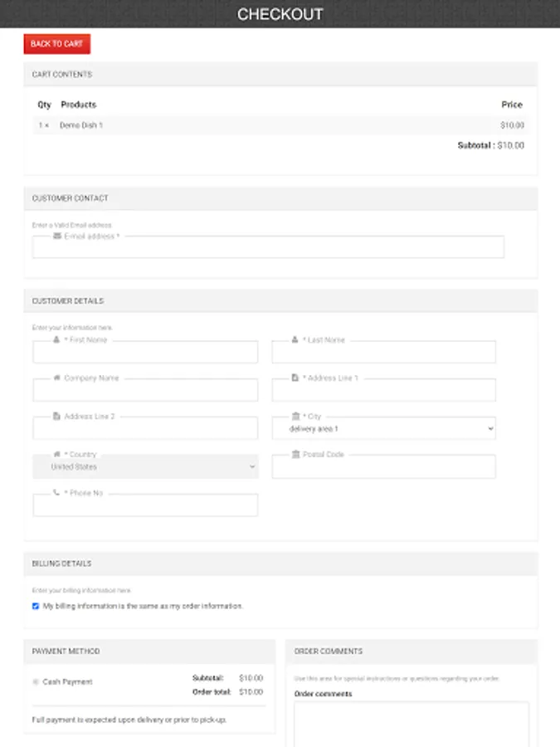Click the document icon beside Address Line 2

(56, 416)
